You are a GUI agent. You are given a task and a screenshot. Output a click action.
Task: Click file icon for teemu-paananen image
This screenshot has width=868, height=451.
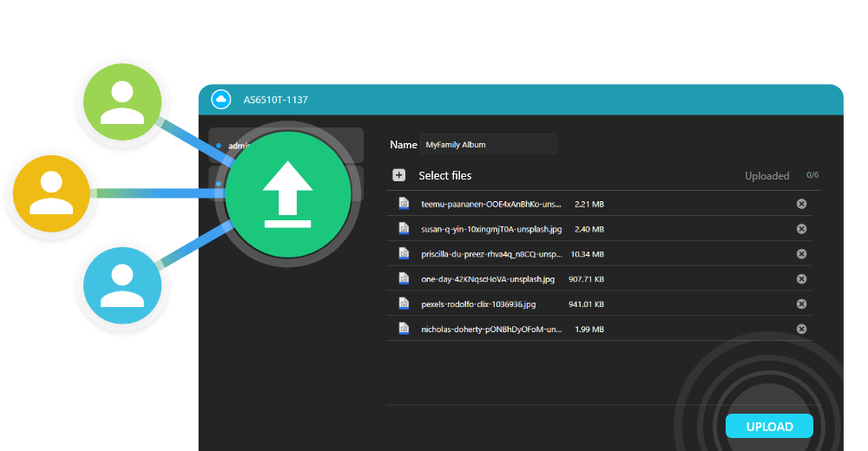[x=404, y=203]
